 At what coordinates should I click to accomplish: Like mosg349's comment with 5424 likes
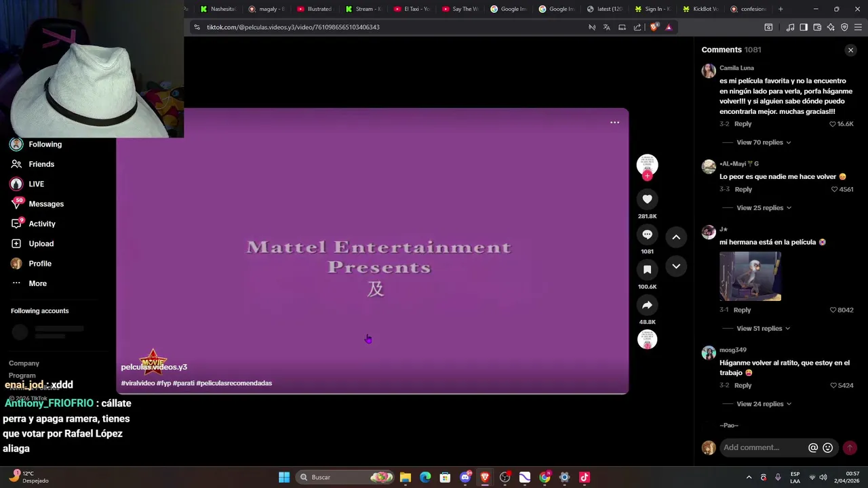tap(833, 386)
